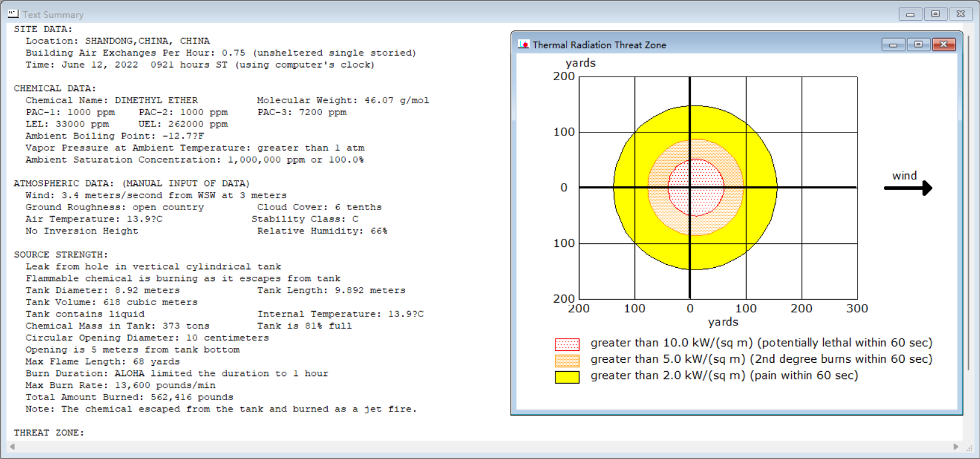
Task: Click 'Tank is 81% full' text
Action: [x=305, y=326]
